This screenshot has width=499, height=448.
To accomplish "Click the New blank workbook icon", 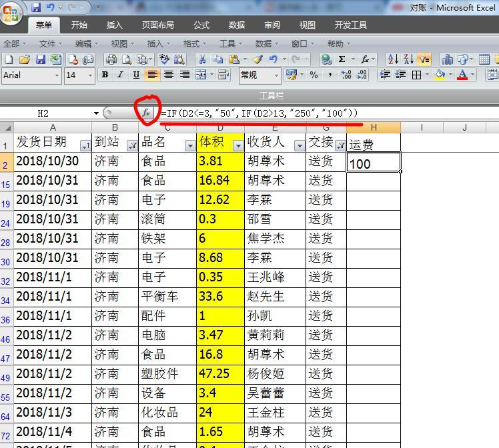I will (x=9, y=59).
